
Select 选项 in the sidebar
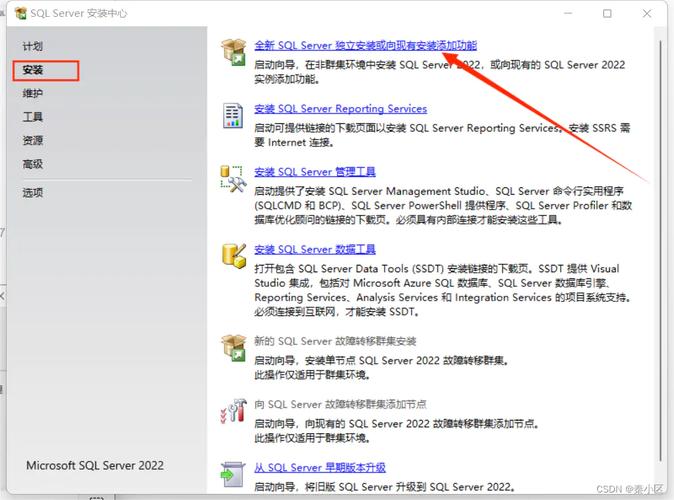click(33, 193)
